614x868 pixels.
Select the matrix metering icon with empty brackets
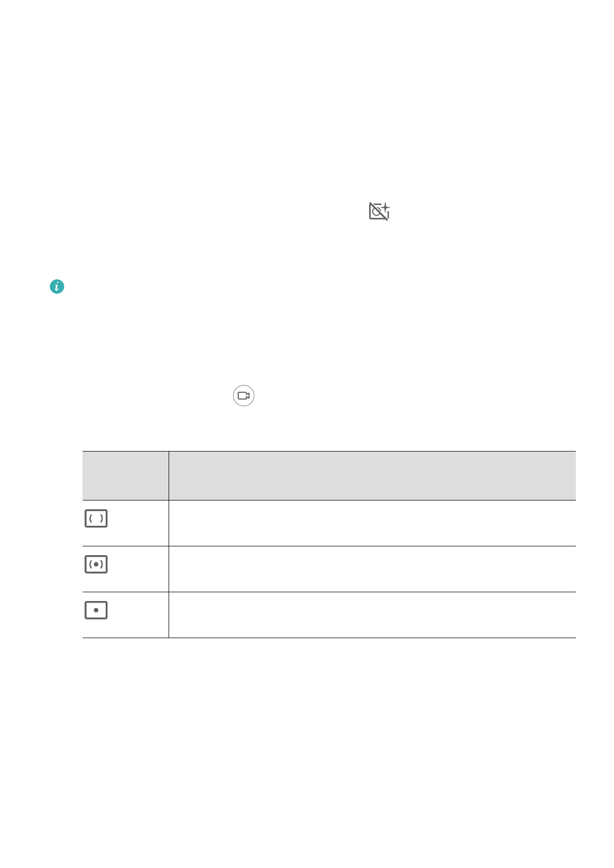[96, 519]
